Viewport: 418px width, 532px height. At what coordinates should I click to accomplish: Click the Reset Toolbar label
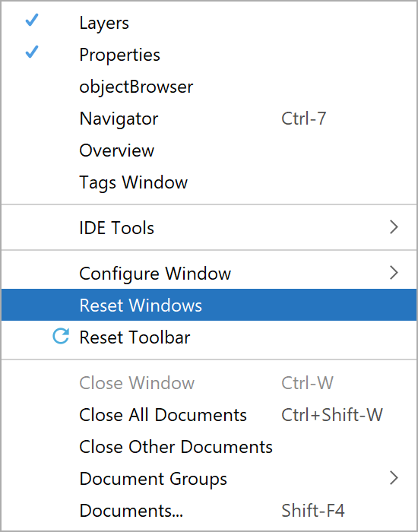[135, 337]
